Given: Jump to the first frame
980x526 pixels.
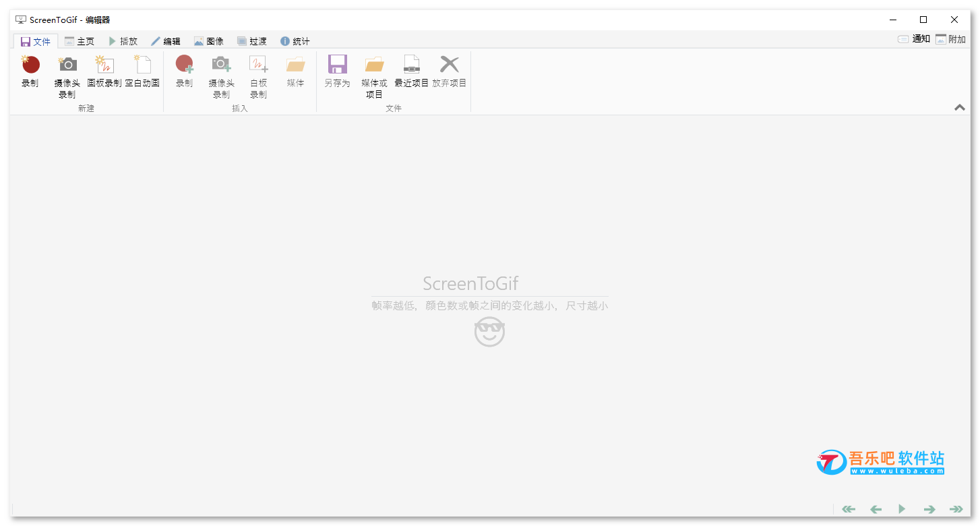Looking at the screenshot, I should [x=849, y=509].
